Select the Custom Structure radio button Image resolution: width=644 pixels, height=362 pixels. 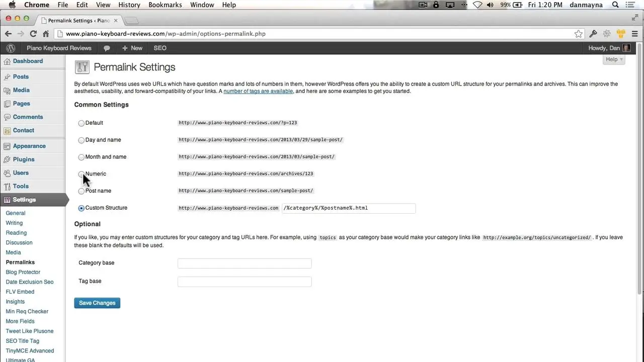tap(82, 208)
